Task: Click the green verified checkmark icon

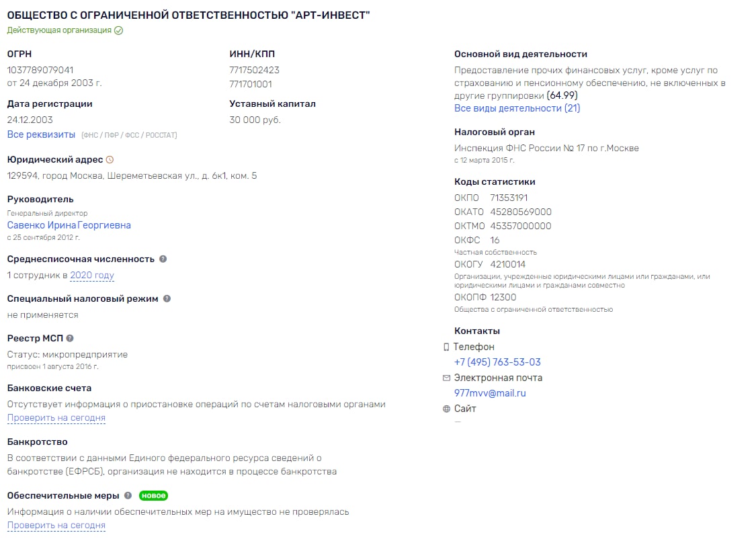Action: pos(118,30)
